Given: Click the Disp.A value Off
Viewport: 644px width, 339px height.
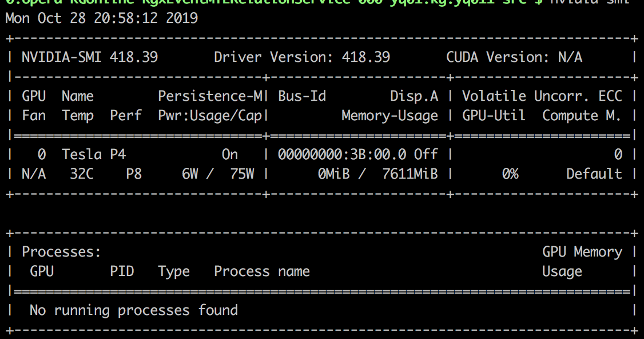Looking at the screenshot, I should click(426, 154).
